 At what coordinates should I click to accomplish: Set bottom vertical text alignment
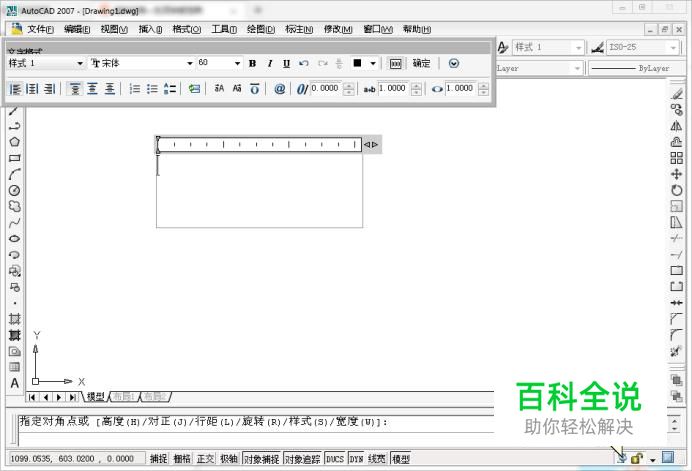(109, 89)
